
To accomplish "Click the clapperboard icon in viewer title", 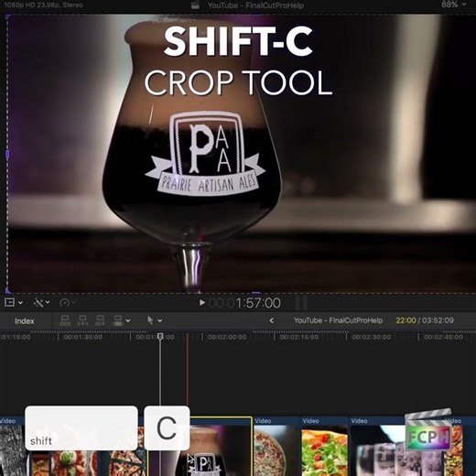I will pos(195,5).
